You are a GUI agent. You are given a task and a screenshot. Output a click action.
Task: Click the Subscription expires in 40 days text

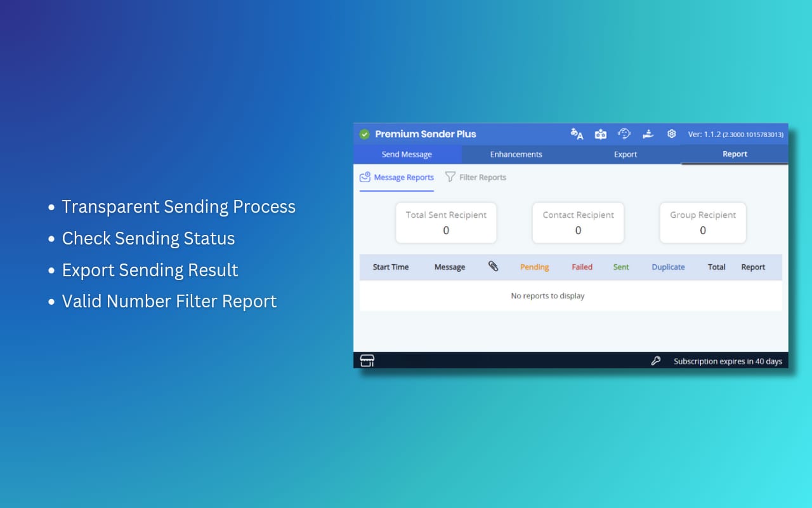click(727, 361)
